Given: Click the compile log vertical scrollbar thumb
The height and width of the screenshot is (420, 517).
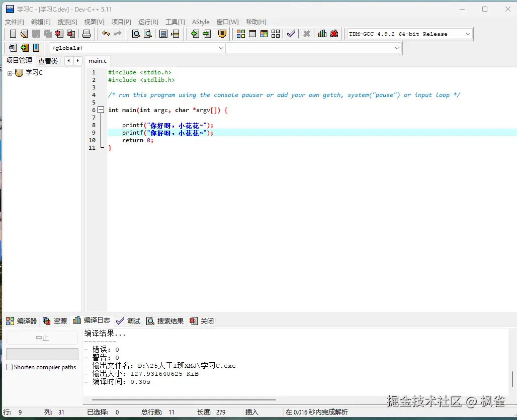Looking at the screenshot, I should coord(512,379).
